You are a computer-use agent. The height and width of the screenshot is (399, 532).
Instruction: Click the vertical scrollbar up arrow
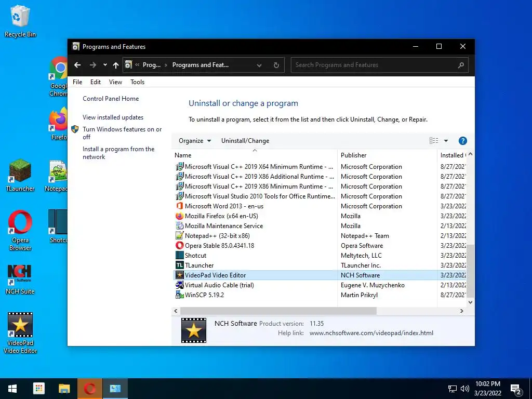(470, 154)
